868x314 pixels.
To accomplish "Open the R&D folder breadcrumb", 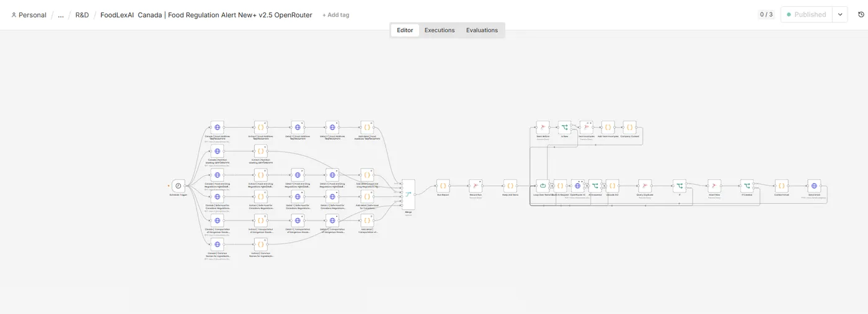I will pos(82,15).
